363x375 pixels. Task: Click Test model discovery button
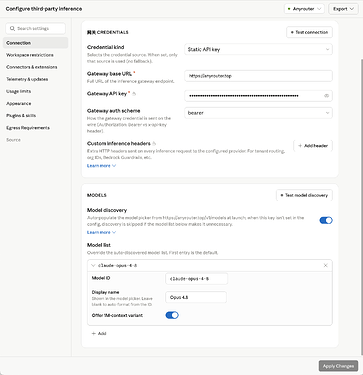click(x=304, y=195)
